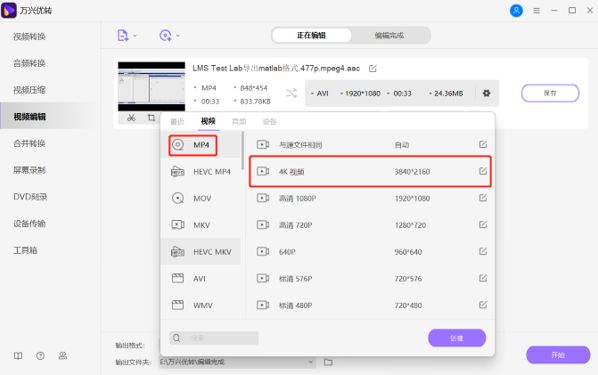Click the AVI output format label

[322, 93]
